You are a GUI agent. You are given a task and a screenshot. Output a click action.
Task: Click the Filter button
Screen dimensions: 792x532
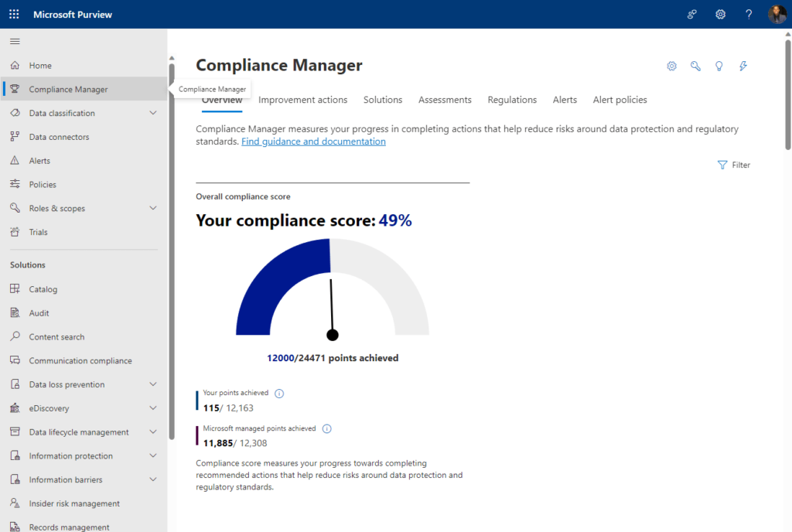734,165
